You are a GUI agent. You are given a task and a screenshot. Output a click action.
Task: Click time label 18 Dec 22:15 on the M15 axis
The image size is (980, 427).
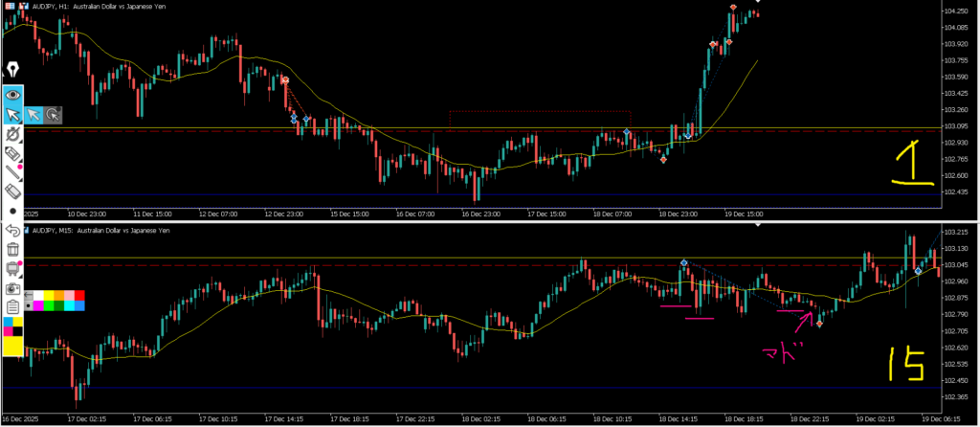pyautogui.click(x=809, y=417)
